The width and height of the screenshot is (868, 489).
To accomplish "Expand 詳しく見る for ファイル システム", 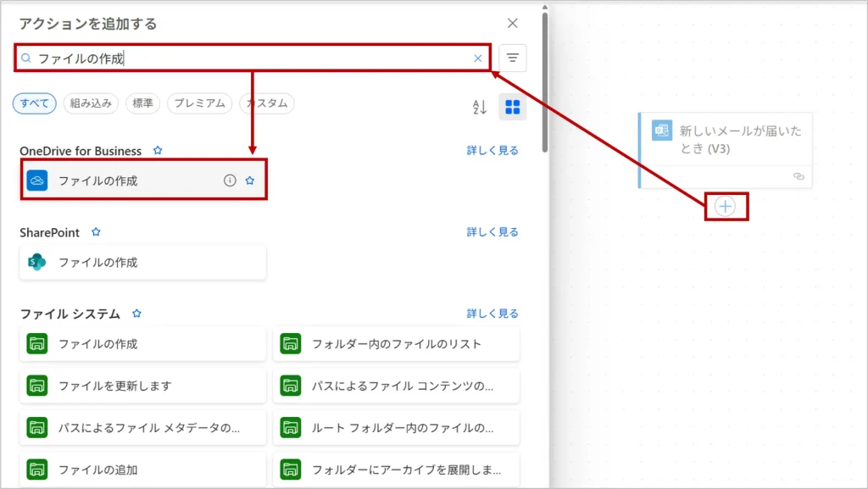I will tap(492, 314).
